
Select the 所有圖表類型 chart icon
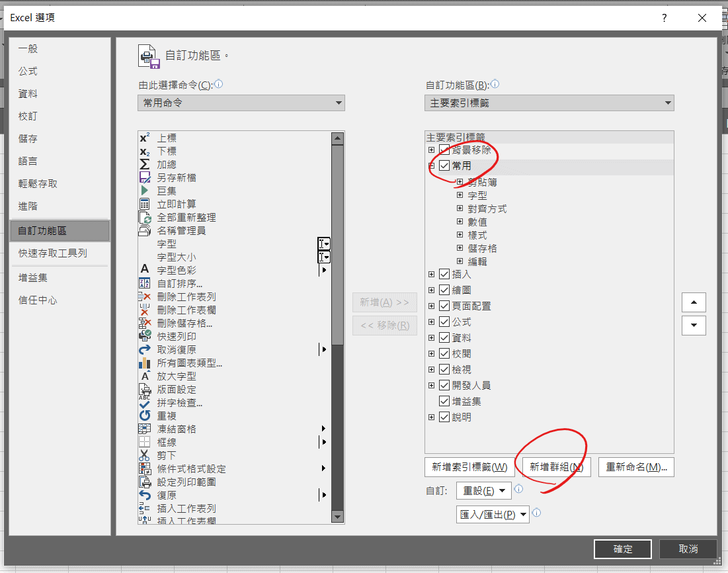[x=144, y=363]
